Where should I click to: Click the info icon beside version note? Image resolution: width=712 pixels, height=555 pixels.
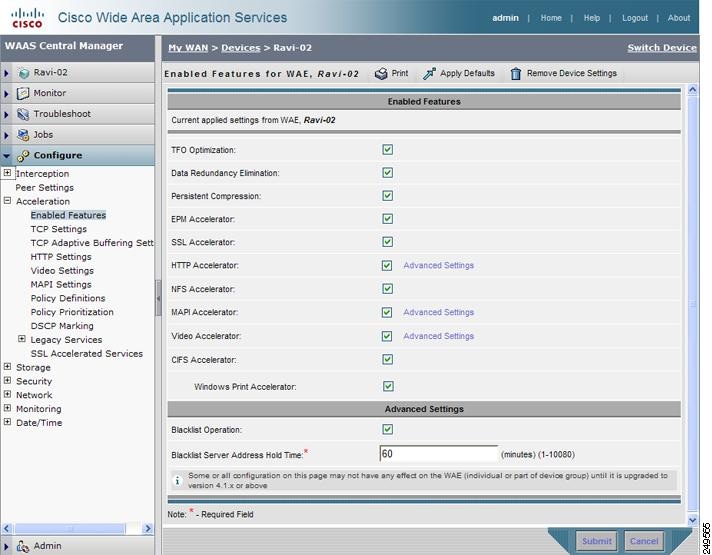click(x=178, y=481)
